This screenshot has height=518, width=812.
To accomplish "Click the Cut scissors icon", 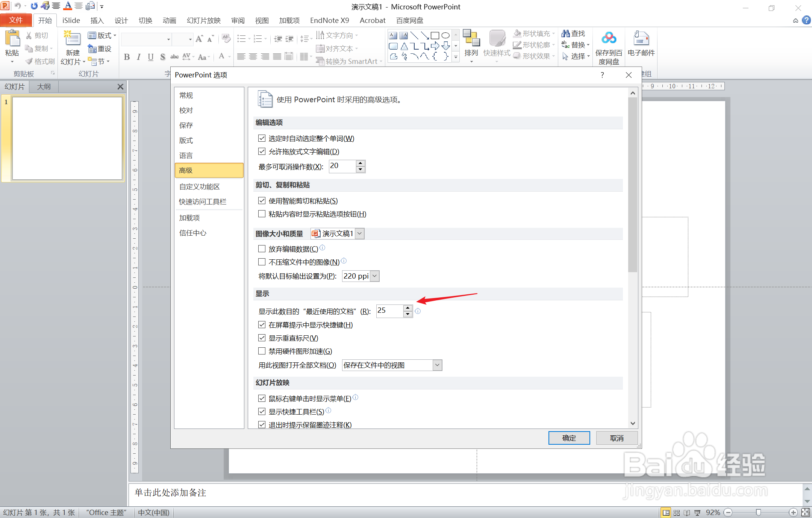I will 29,36.
